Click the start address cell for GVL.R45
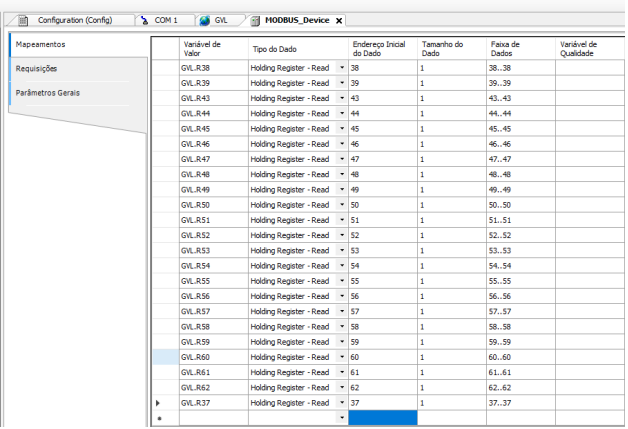This screenshot has width=628, height=429. click(382, 129)
